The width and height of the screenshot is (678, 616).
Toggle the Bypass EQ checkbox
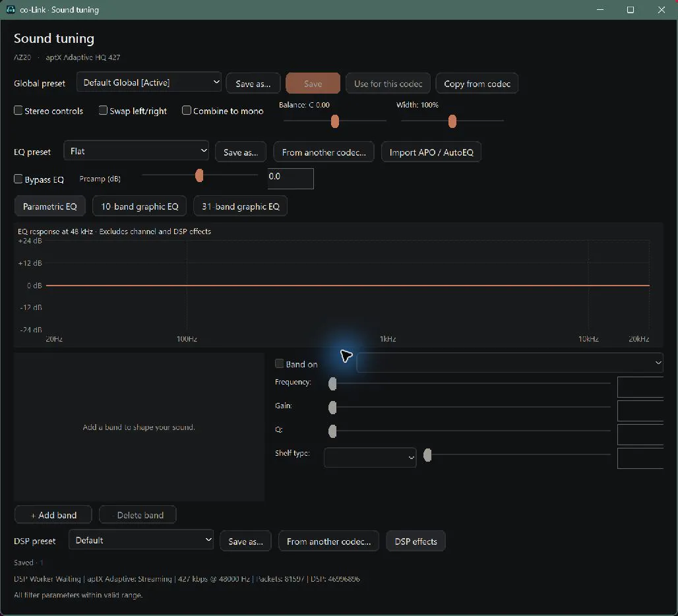(x=18, y=179)
